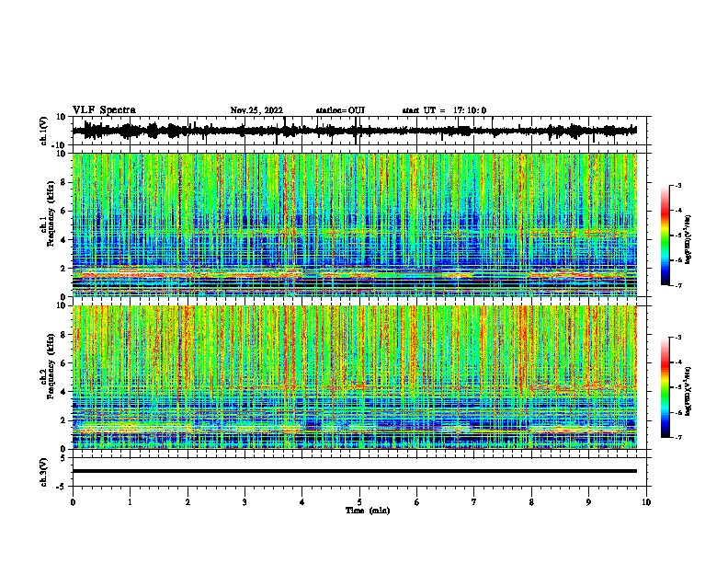Click the "5" tick on ch.3(V) axis

click(64, 458)
